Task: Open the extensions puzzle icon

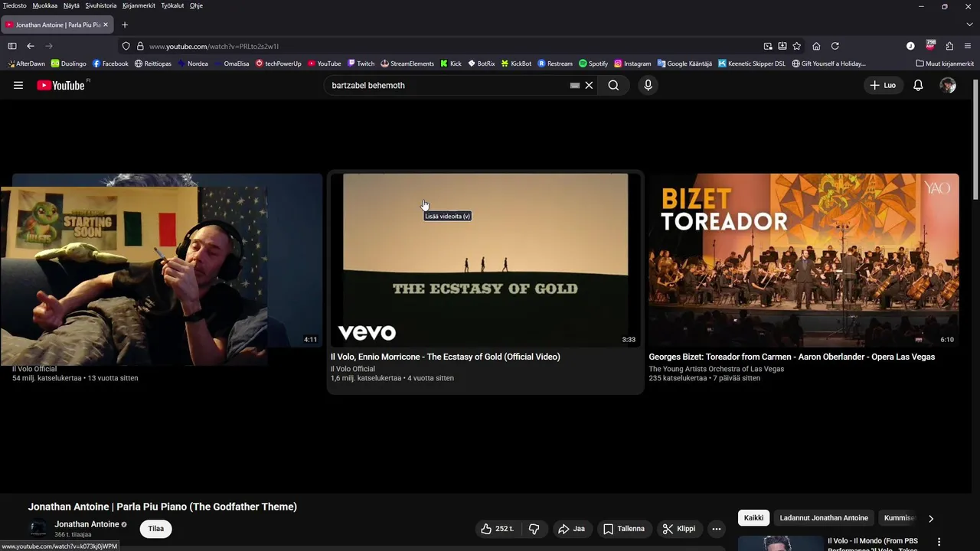Action: (949, 46)
